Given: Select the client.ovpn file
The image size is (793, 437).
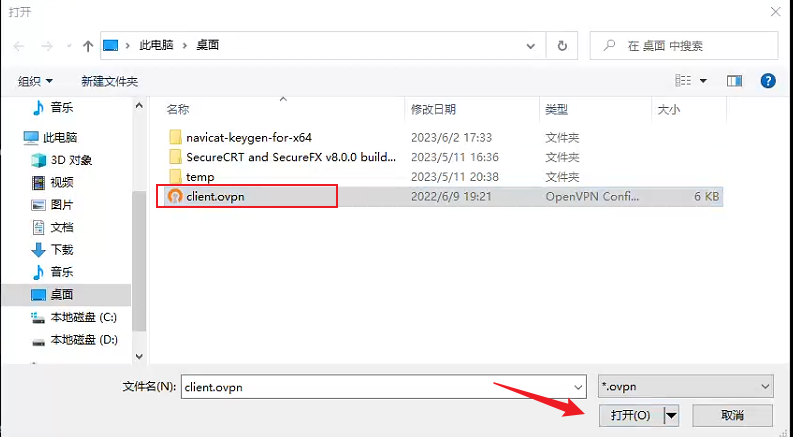Looking at the screenshot, I should coord(215,197).
